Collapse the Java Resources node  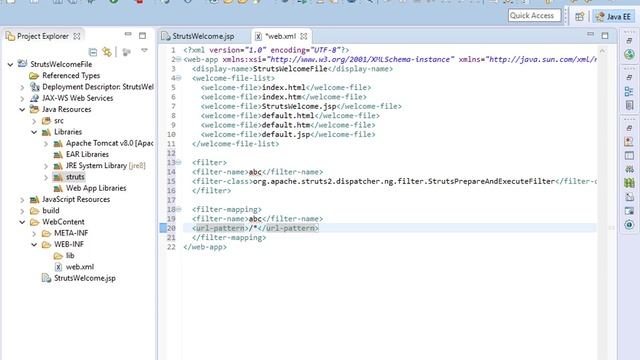click(x=22, y=109)
